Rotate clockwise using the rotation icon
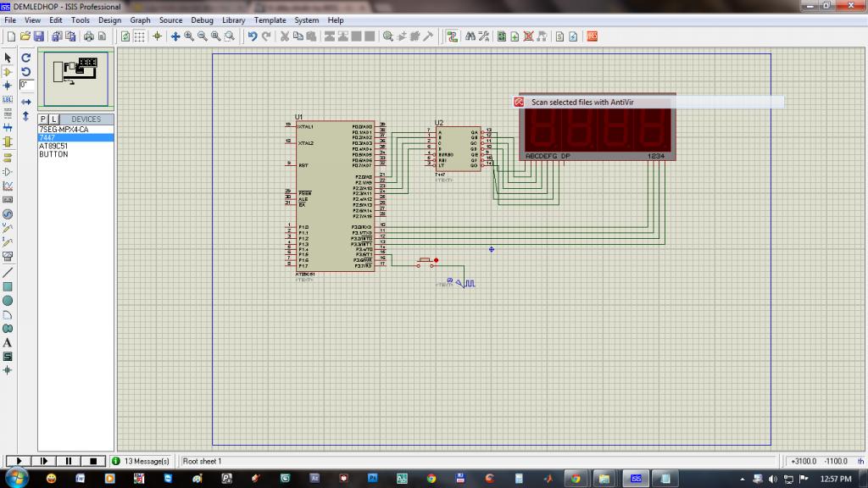Image resolution: width=868 pixels, height=488 pixels. (x=26, y=58)
